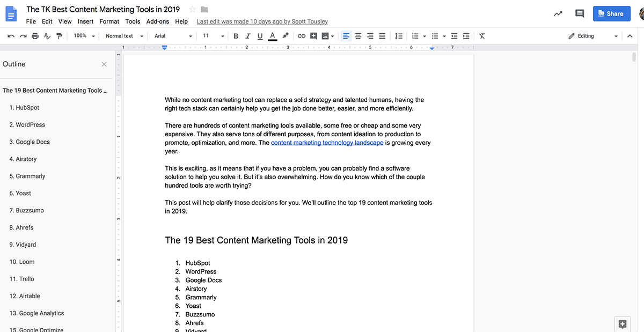Open comment history speech bubble icon

click(x=579, y=14)
